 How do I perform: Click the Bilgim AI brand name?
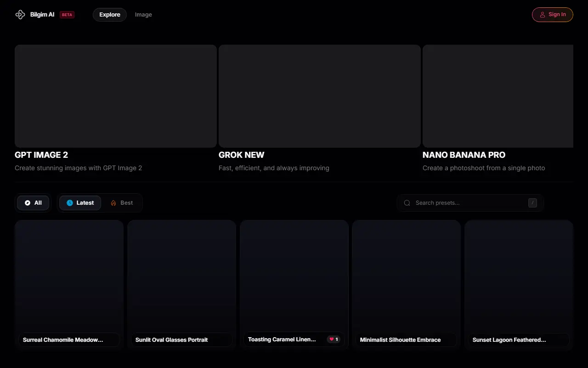click(x=42, y=15)
